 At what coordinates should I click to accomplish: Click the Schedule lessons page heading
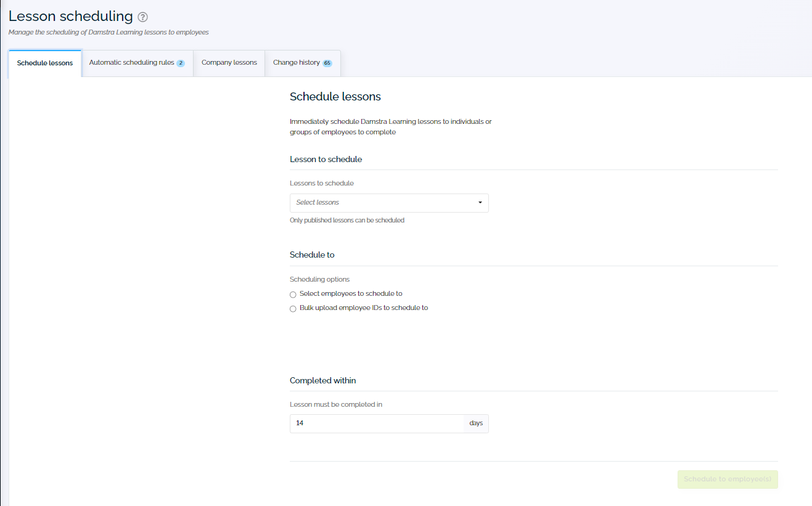pos(335,97)
